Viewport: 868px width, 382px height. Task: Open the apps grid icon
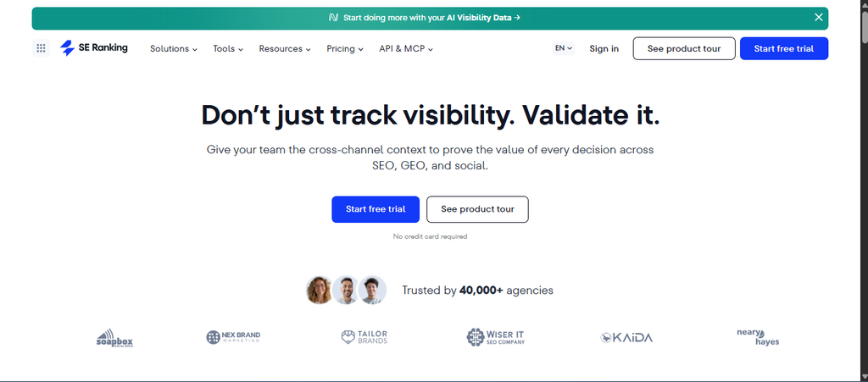pos(41,48)
